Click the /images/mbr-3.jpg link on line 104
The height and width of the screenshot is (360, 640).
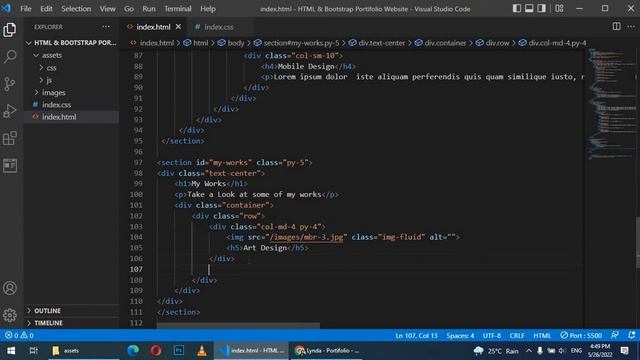pyautogui.click(x=307, y=237)
